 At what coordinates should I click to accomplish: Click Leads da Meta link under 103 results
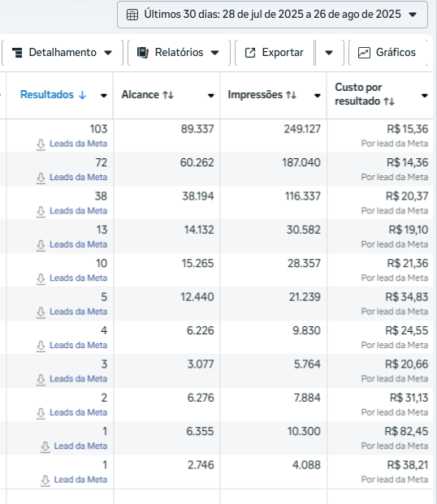click(78, 144)
